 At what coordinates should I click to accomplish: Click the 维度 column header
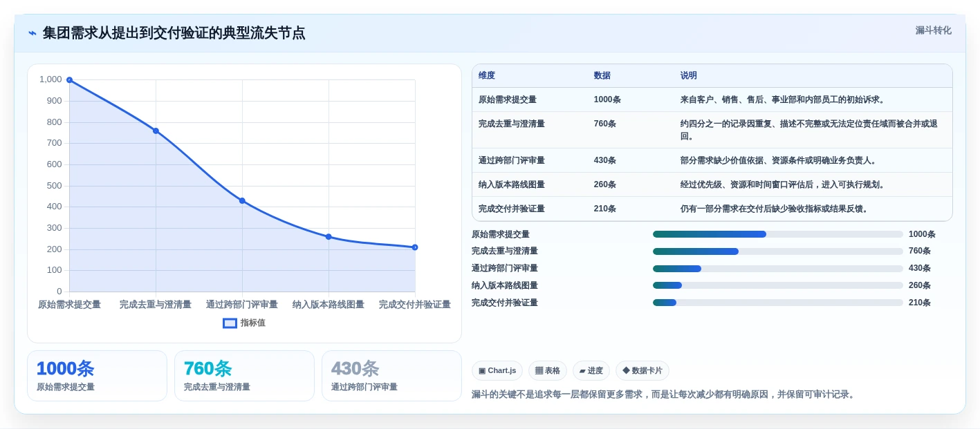pos(487,76)
